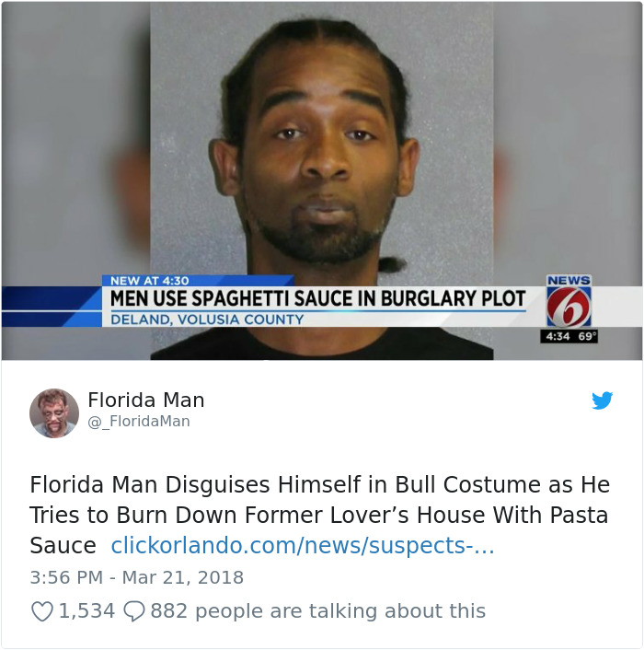Click the Mar 21, 2018 date

183,577
